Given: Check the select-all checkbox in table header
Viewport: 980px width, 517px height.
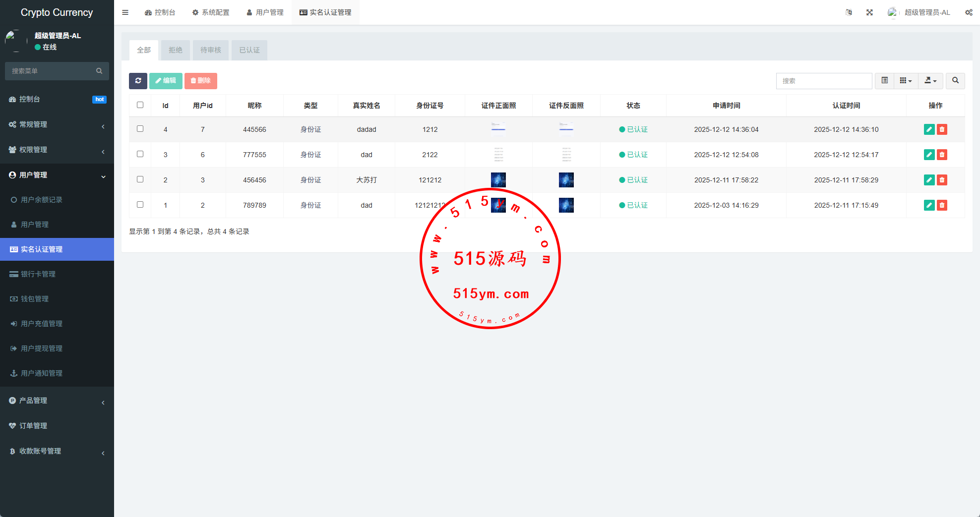Looking at the screenshot, I should (x=140, y=105).
